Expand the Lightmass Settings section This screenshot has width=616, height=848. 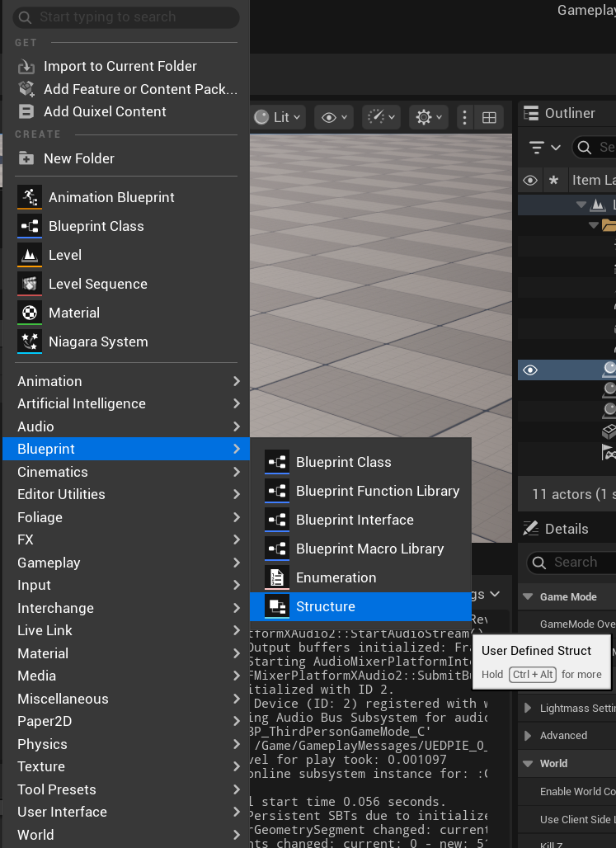tap(528, 708)
